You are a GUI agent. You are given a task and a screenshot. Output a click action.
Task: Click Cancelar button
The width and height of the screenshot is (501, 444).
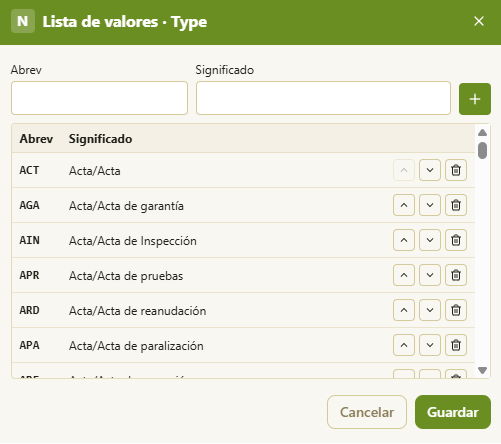367,412
